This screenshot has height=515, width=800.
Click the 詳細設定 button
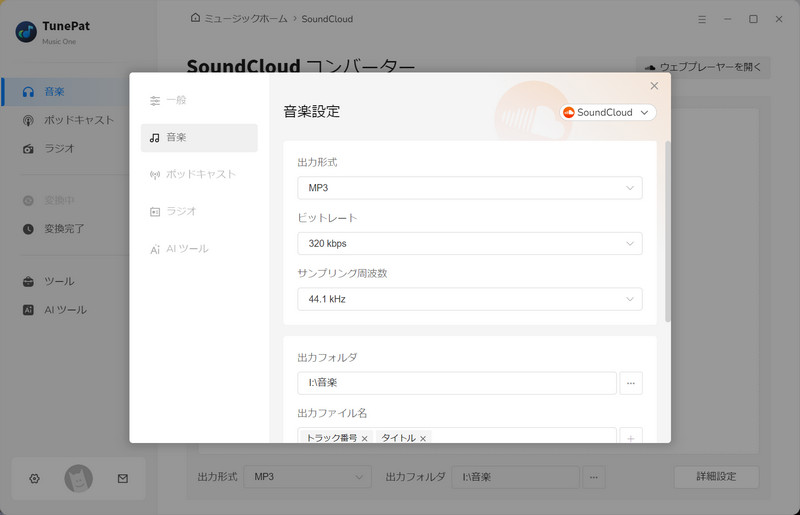click(716, 477)
